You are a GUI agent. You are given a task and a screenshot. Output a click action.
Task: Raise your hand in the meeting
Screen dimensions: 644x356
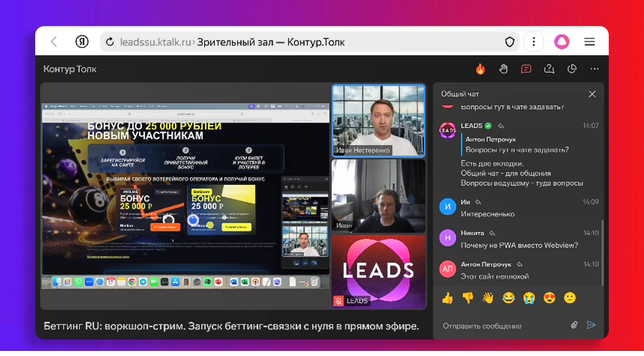point(503,69)
